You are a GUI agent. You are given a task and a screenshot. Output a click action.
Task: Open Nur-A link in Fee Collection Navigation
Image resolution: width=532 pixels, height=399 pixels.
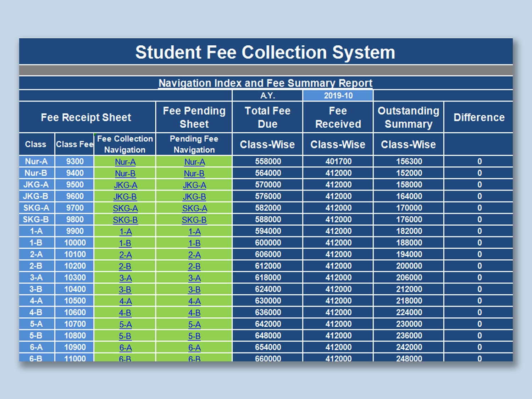coord(125,162)
